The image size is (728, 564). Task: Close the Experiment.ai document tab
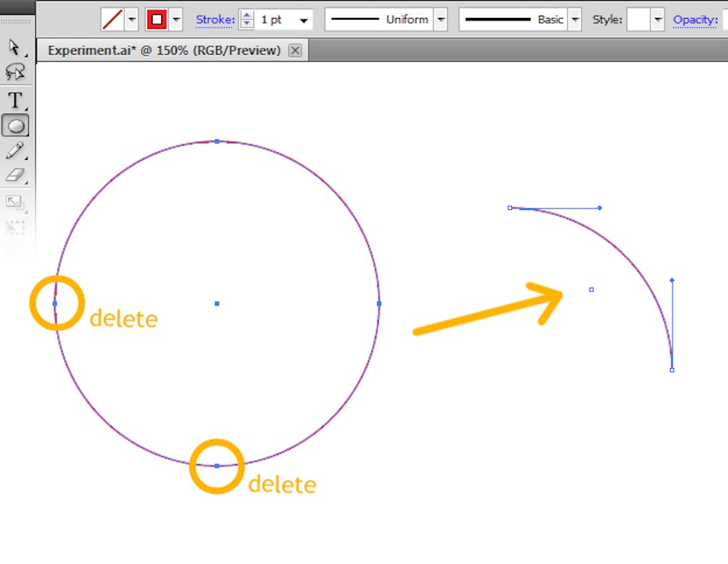295,51
